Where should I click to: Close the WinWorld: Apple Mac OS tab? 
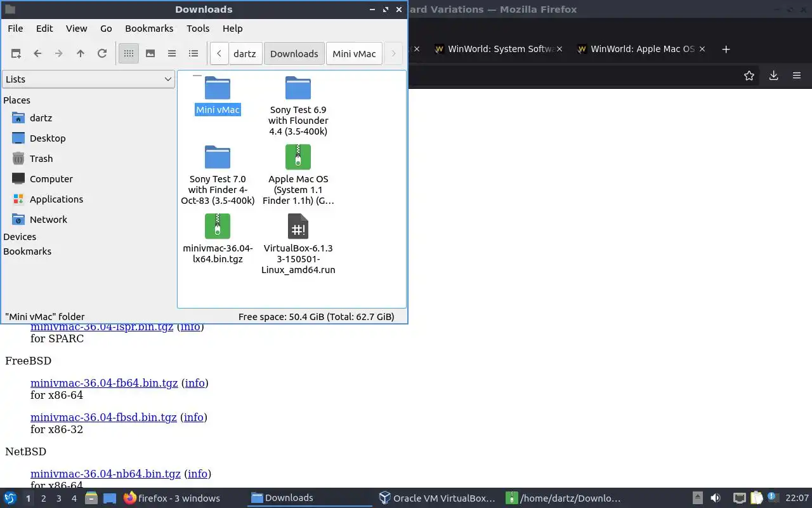[x=701, y=49]
